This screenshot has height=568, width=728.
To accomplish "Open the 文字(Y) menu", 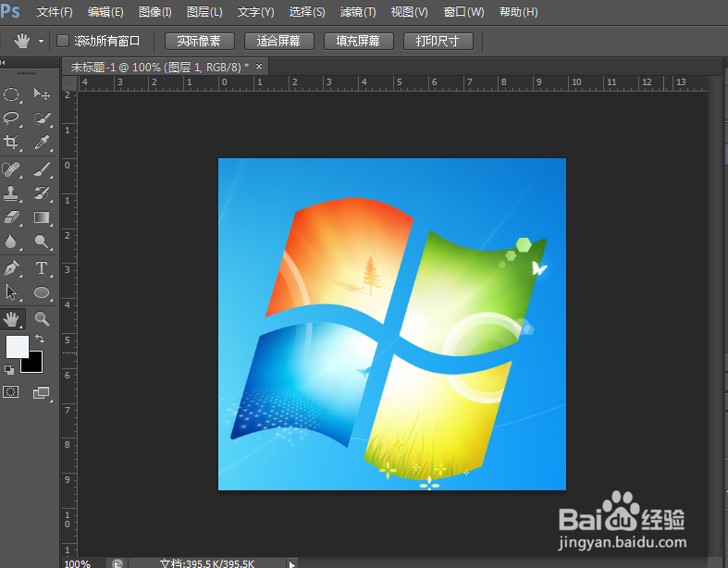I will (x=256, y=12).
